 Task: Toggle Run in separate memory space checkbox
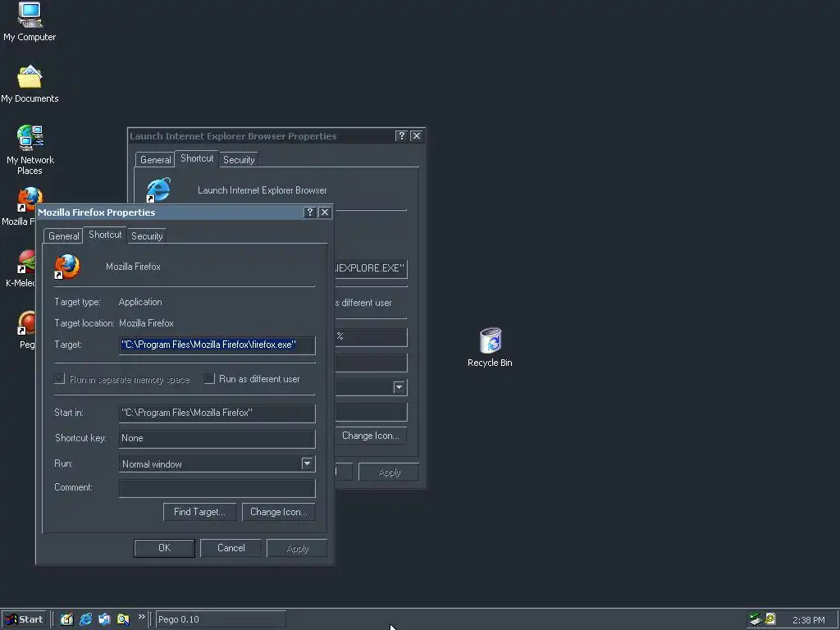tap(59, 379)
